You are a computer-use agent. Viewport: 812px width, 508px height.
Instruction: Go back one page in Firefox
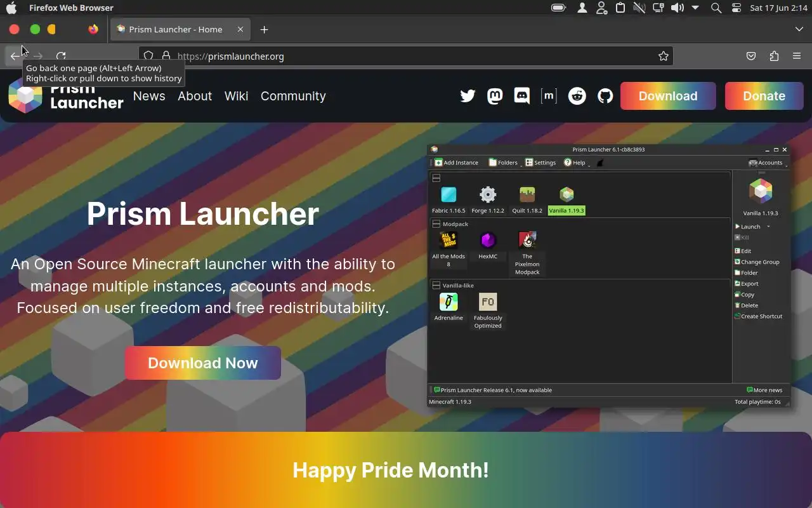pyautogui.click(x=15, y=56)
